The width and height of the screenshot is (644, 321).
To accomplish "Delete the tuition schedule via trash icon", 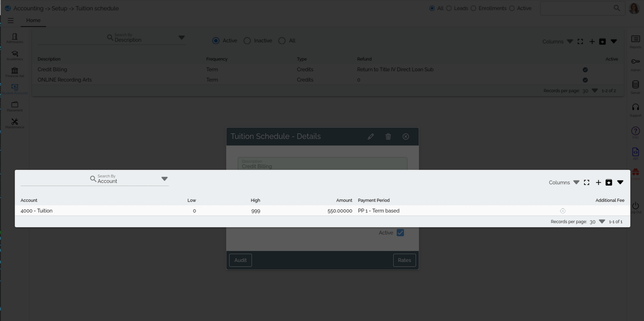I will (x=388, y=136).
